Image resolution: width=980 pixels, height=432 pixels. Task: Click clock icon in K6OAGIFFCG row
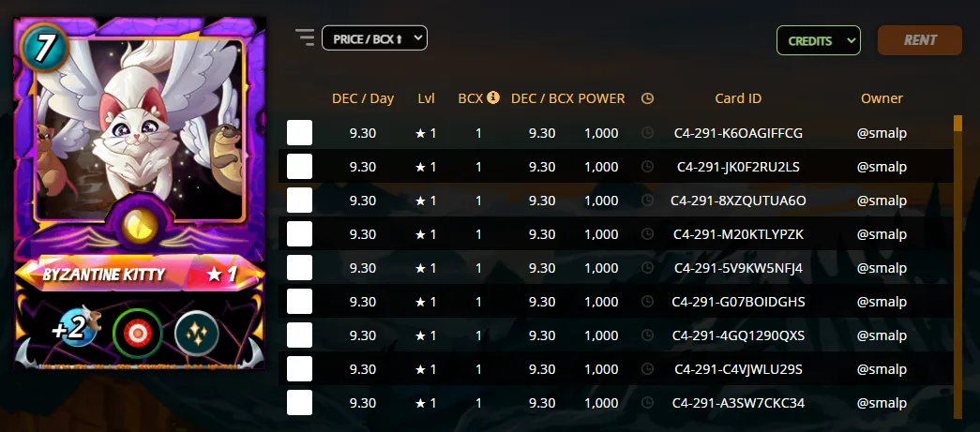[647, 133]
